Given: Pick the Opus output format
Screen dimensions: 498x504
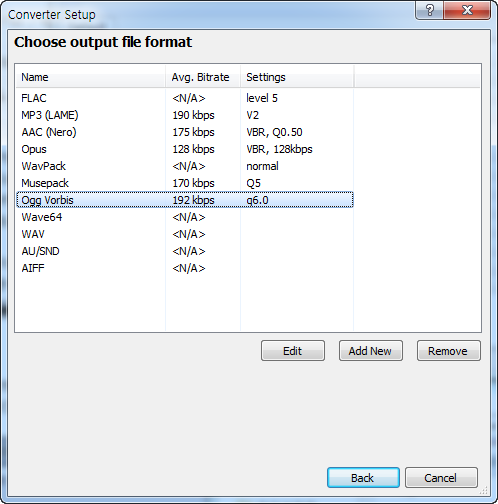Looking at the screenshot, I should pyautogui.click(x=185, y=149).
